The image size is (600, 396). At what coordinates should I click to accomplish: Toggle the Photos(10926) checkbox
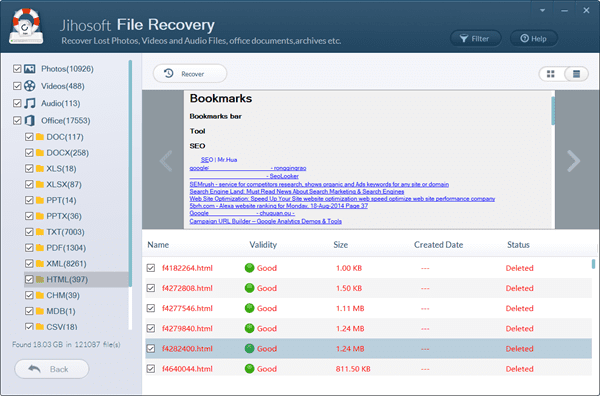coord(17,69)
